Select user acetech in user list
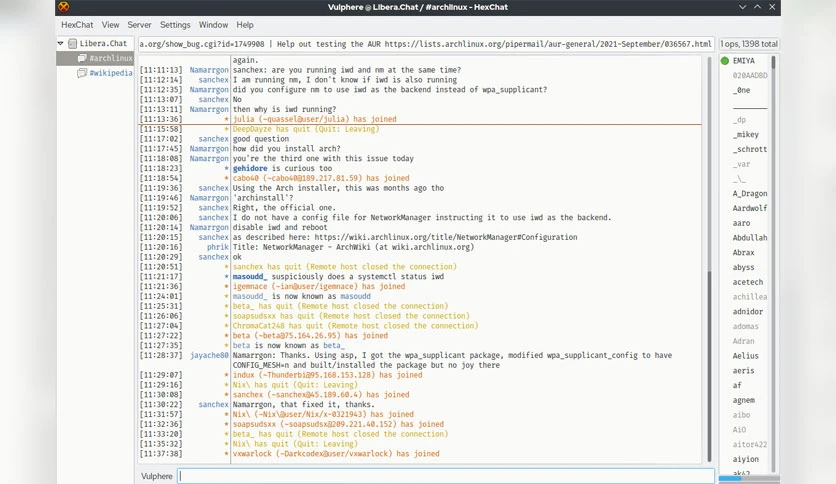836x484 pixels. pyautogui.click(x=747, y=282)
